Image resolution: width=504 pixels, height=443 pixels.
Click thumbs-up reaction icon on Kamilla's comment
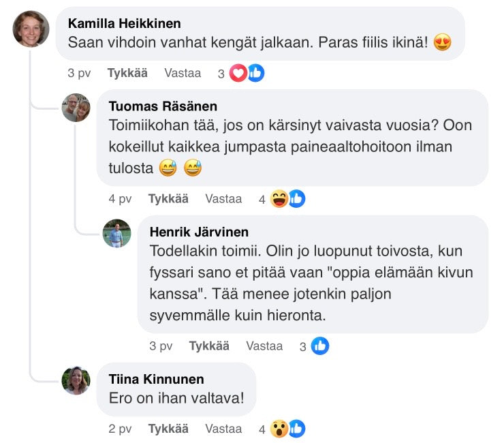[x=255, y=74]
